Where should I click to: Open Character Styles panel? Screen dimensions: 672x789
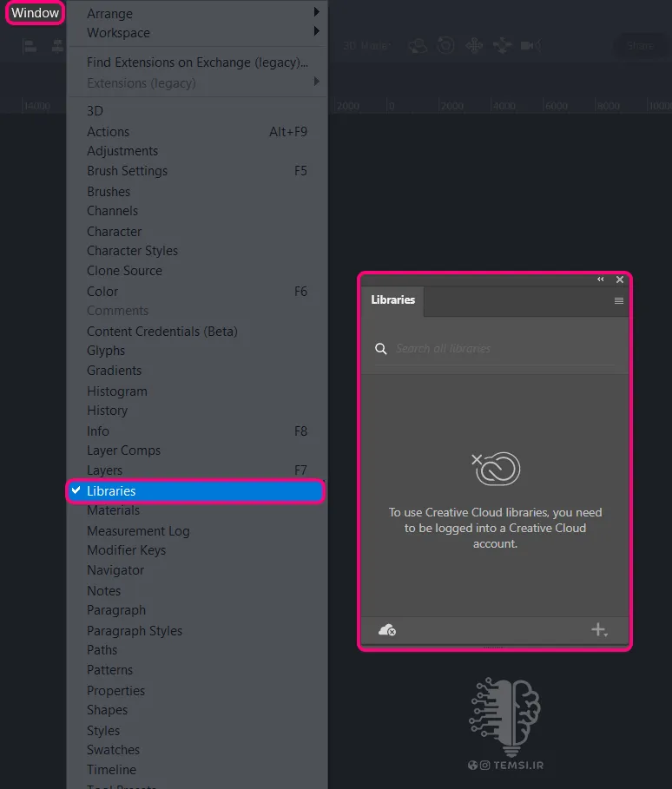pos(197,251)
